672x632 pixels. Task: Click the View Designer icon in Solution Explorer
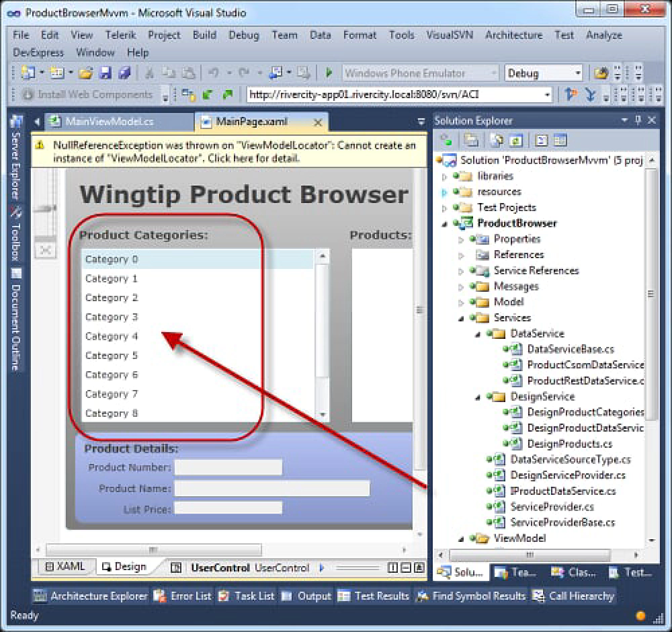tap(560, 141)
